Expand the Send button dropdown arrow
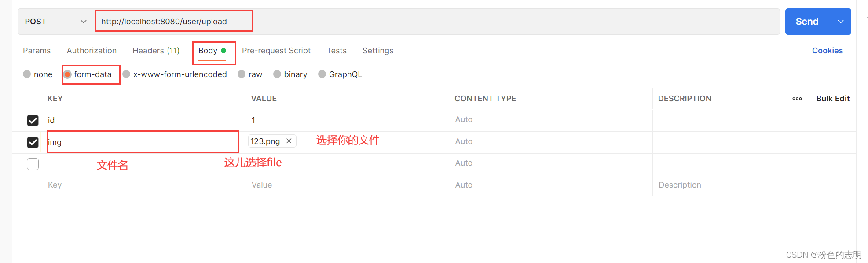Image resolution: width=868 pixels, height=263 pixels. [x=840, y=22]
